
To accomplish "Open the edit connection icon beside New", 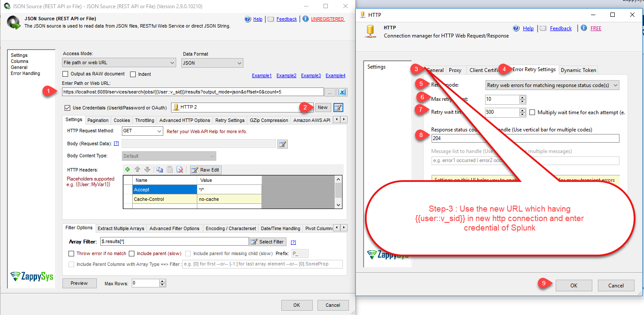I will click(x=338, y=107).
